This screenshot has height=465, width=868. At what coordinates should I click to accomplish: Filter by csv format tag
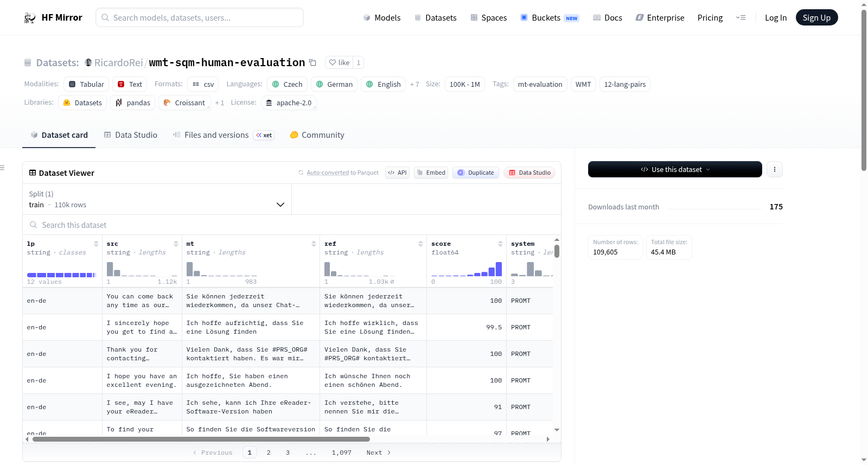pos(203,84)
